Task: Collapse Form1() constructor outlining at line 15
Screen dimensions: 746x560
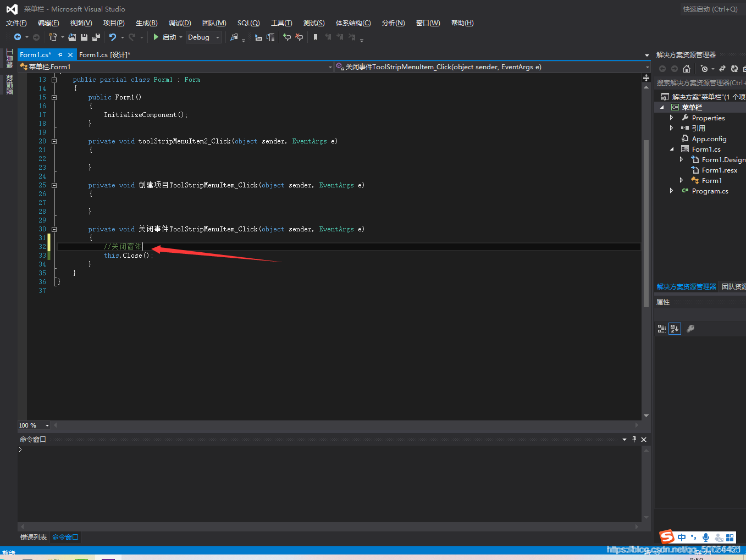Action: [x=54, y=97]
